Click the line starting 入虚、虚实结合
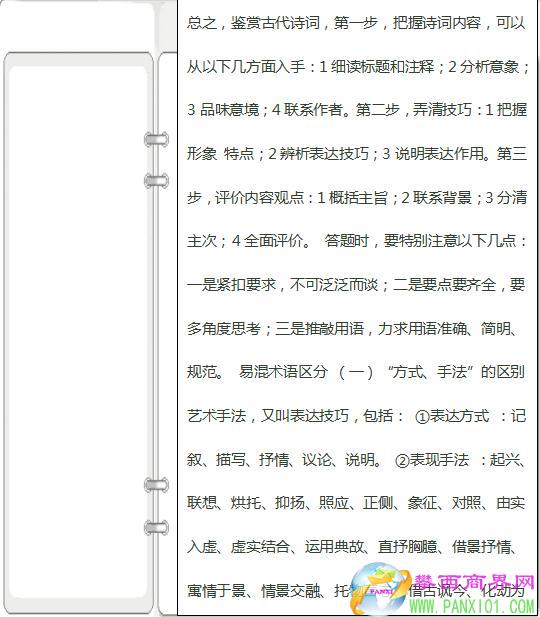540x617 pixels. (x=351, y=547)
